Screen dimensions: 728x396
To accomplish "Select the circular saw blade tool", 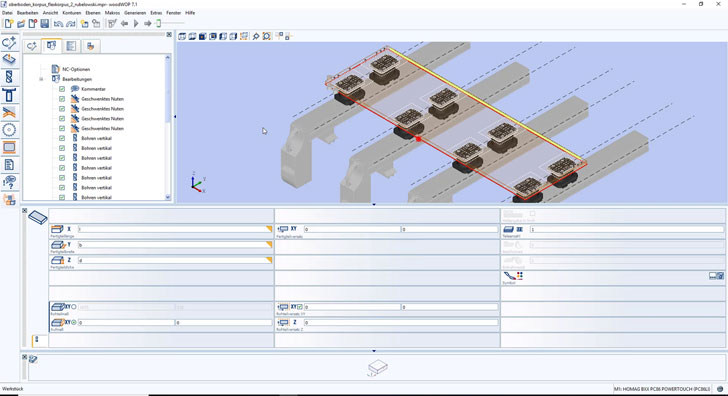I will (9, 130).
